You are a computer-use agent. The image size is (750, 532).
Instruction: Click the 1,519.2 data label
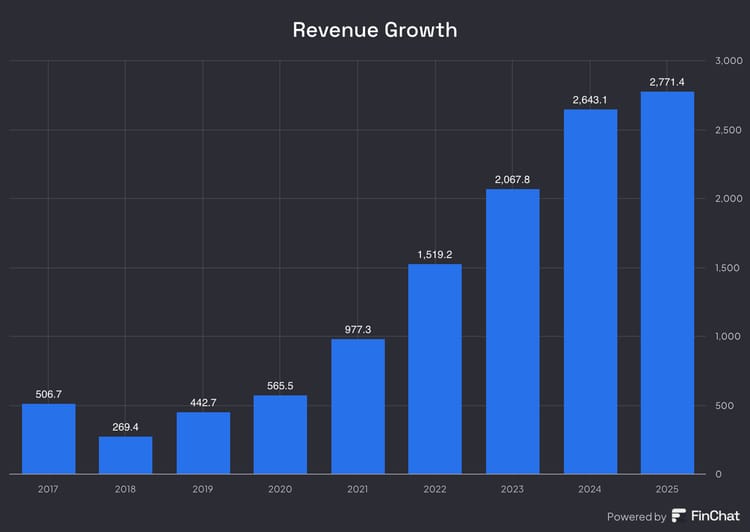coord(435,254)
